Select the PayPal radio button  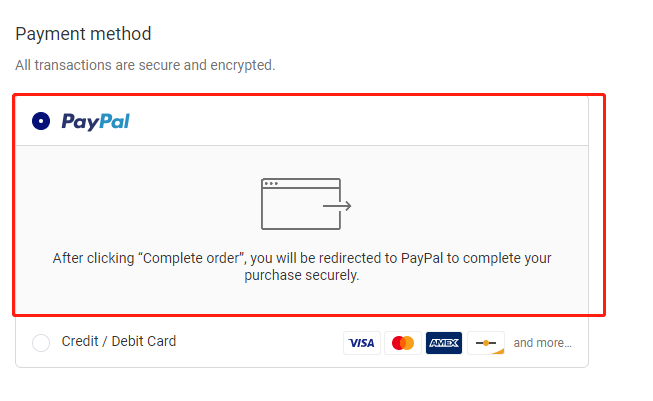pyautogui.click(x=41, y=121)
